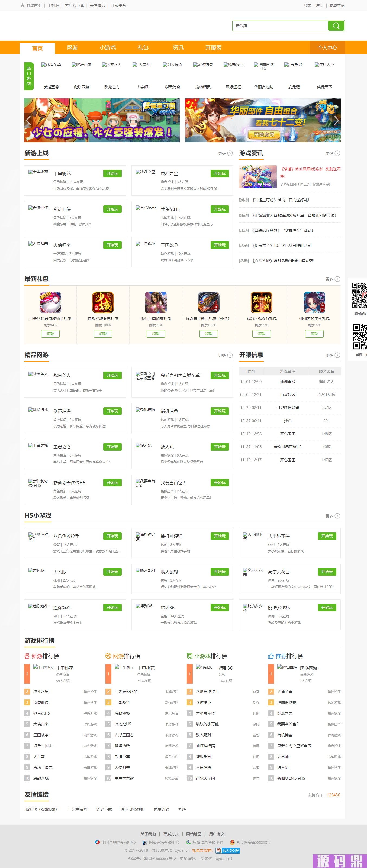367x868 pixels.
Task: Click the 武道至尊 hot game icon
Action: (51, 64)
